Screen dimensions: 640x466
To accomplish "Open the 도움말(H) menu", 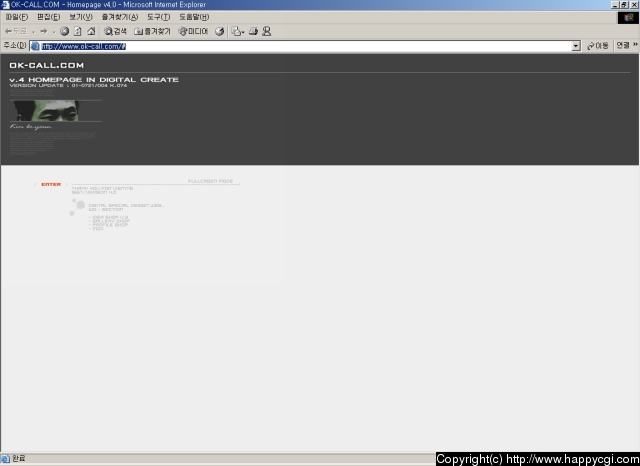I will (x=194, y=17).
